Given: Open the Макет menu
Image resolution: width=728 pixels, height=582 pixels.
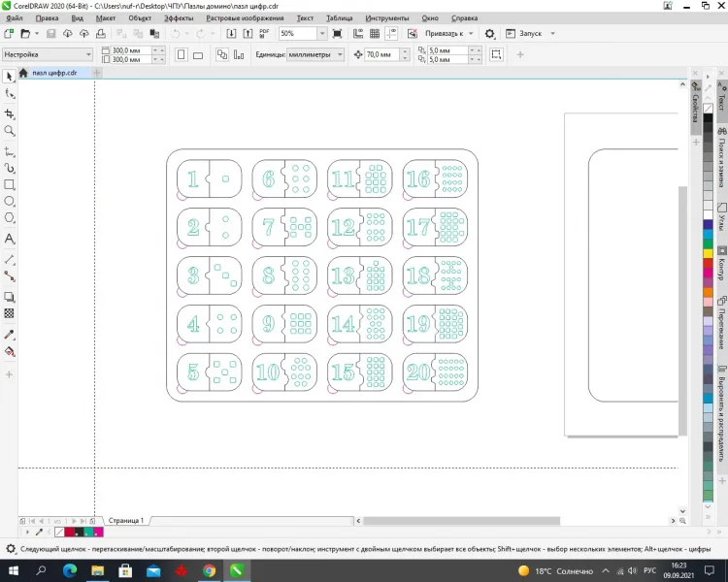Looking at the screenshot, I should (x=106, y=18).
